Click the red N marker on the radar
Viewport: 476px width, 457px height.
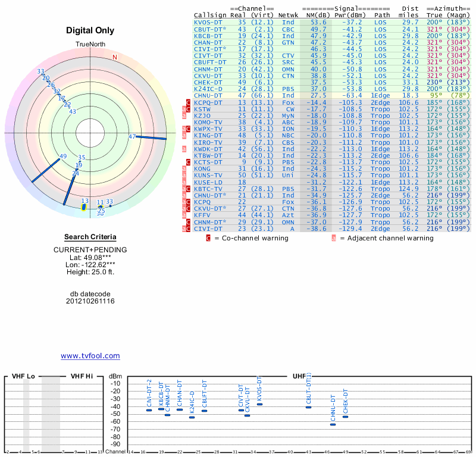tap(115, 57)
